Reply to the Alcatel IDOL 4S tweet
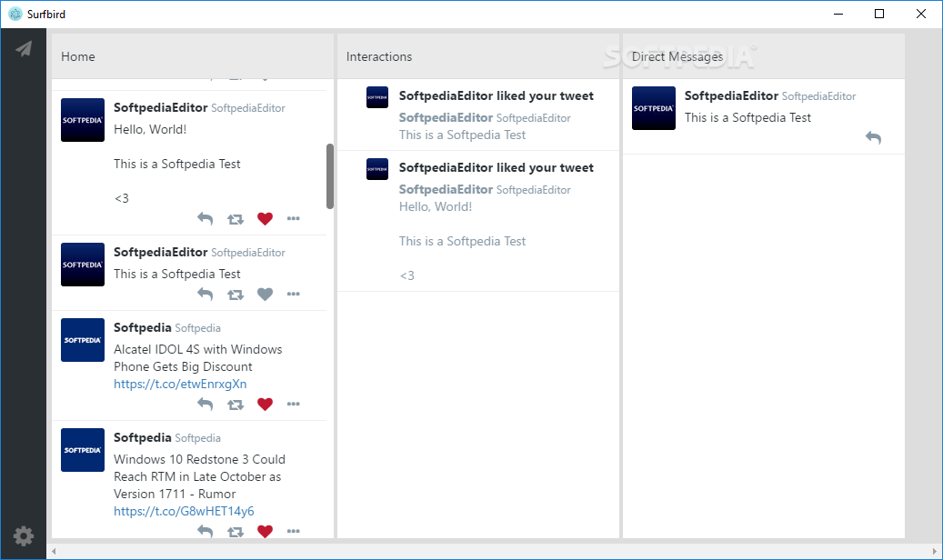The image size is (943, 560). [x=206, y=405]
